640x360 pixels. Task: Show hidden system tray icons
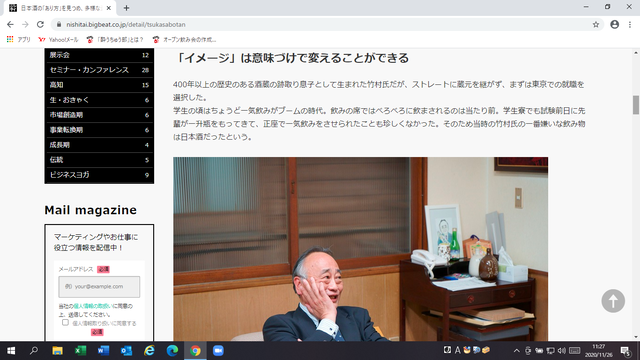(x=517, y=351)
